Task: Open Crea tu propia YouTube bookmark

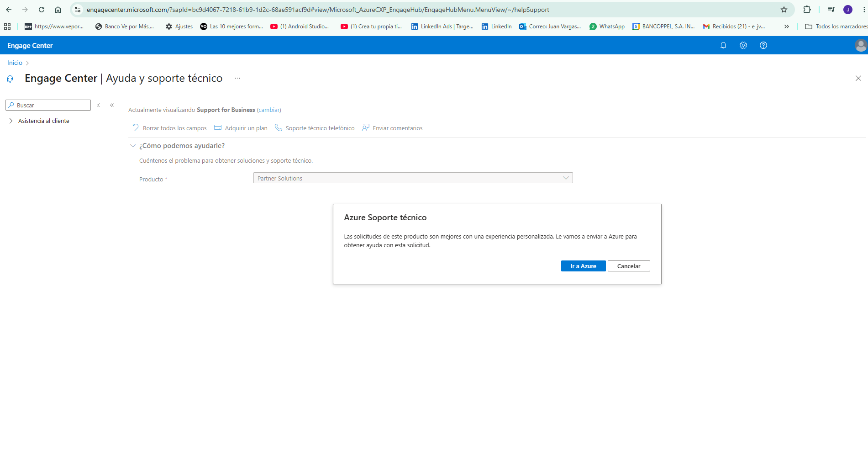Action: [371, 27]
